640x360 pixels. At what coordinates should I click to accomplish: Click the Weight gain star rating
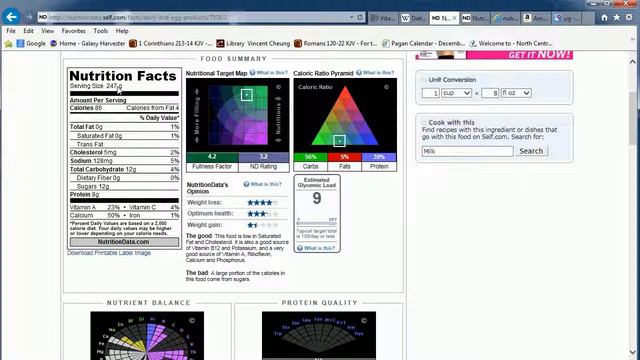coord(262,225)
